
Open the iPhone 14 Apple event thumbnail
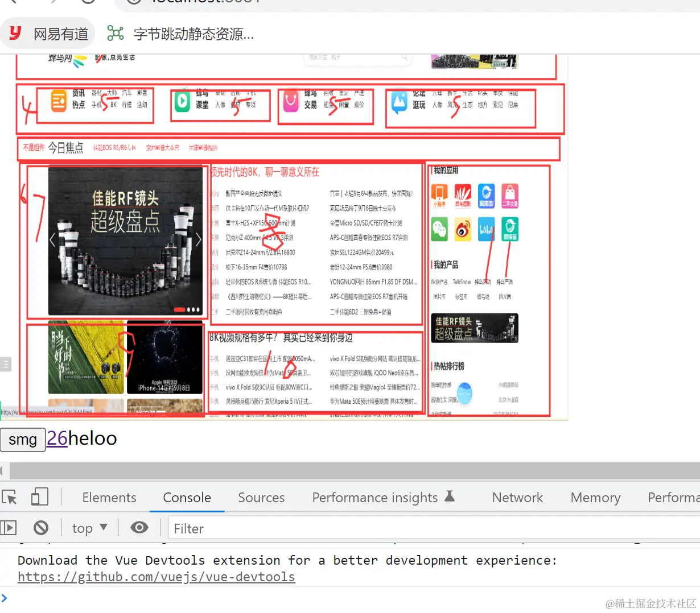click(165, 357)
